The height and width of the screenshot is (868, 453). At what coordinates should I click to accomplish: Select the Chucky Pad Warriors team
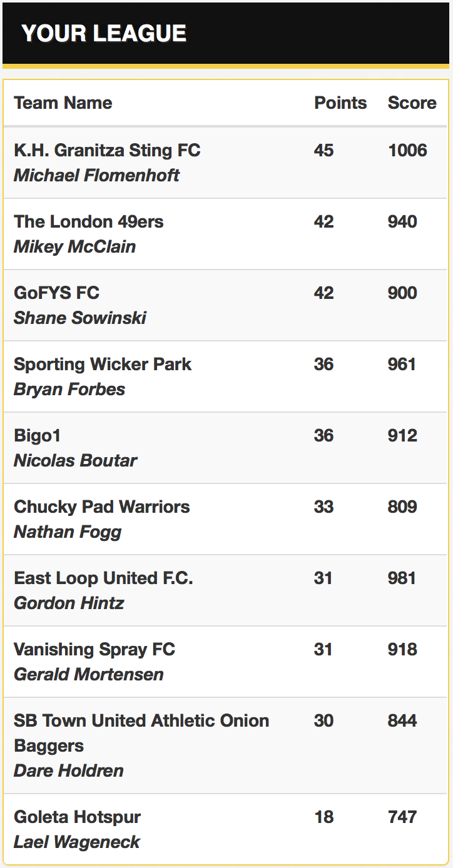(x=101, y=507)
